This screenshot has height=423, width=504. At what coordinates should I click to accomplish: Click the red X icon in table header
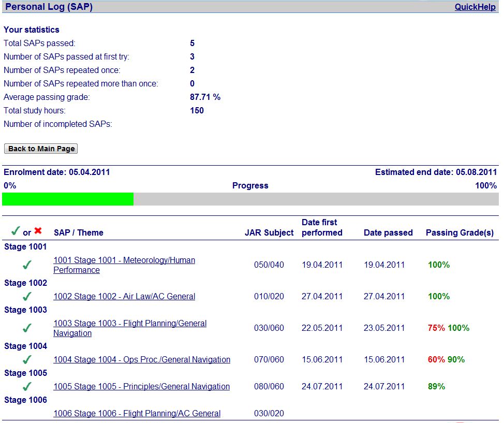click(38, 231)
